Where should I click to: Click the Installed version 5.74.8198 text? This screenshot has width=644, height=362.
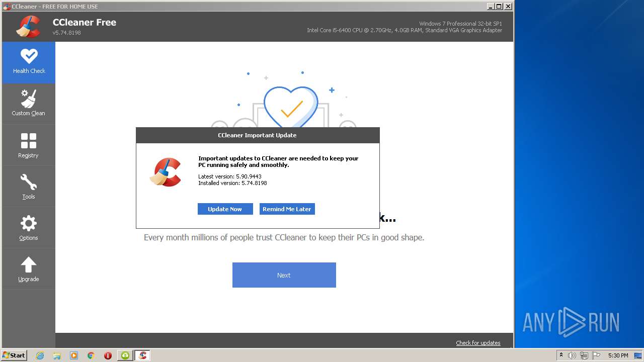(232, 183)
